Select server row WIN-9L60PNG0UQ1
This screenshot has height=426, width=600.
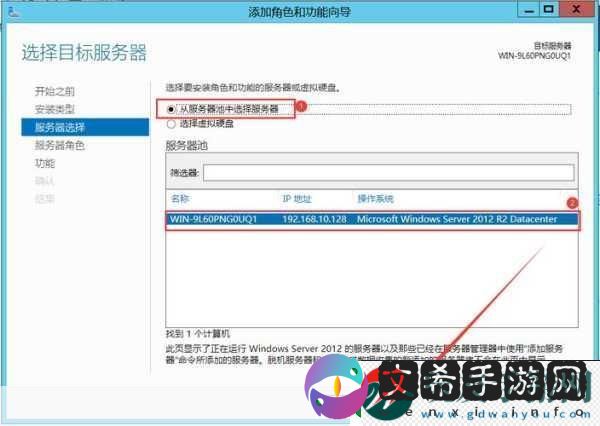pos(372,220)
